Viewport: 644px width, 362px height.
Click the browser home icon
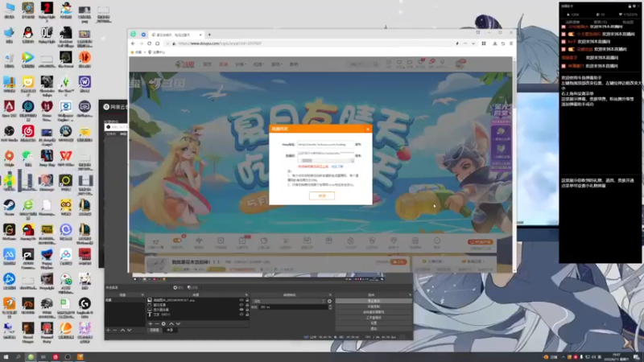[157, 43]
